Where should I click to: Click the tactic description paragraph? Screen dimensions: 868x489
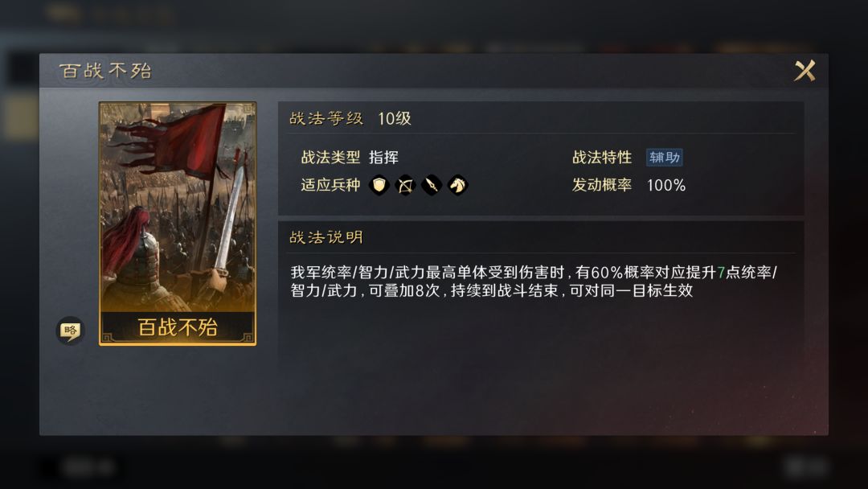coord(534,281)
